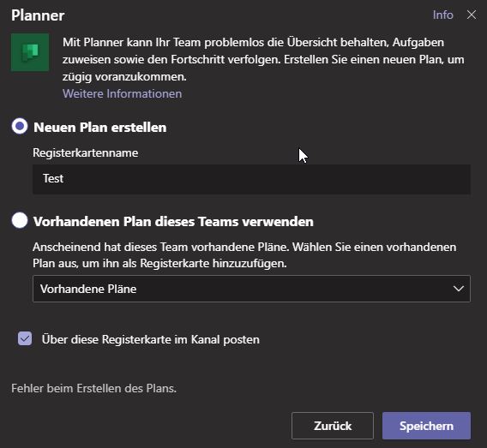Click the Registerkartenname label

tap(86, 153)
